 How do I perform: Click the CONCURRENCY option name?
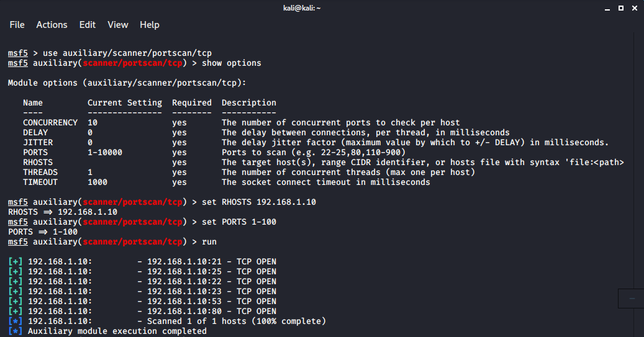tap(50, 122)
